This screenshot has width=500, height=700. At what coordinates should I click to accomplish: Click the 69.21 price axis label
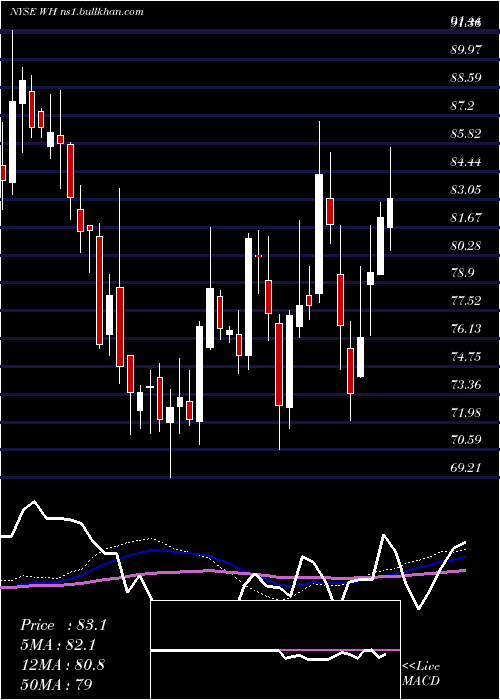point(466,468)
